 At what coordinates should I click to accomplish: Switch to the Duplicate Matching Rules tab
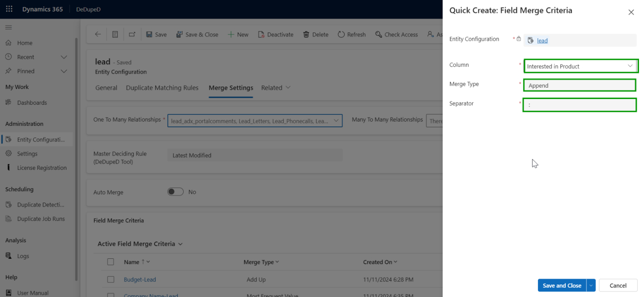162,88
